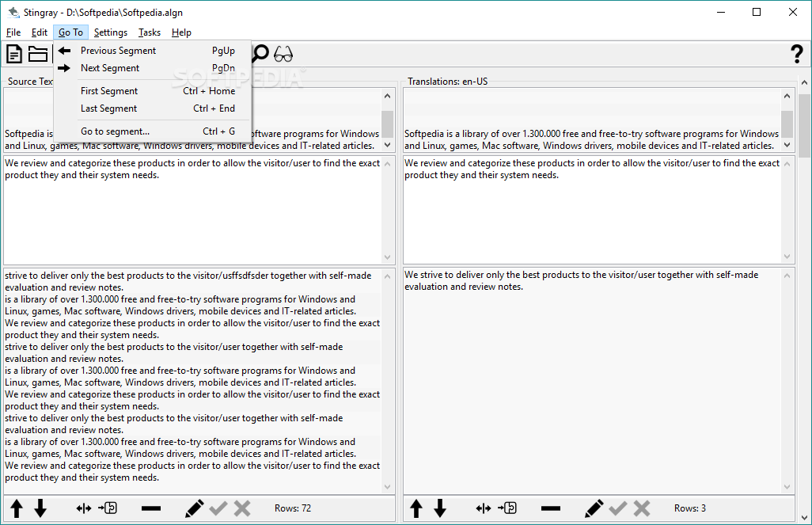This screenshot has width=812, height=525.
Task: Click the large question mark help icon
Action: tap(797, 54)
